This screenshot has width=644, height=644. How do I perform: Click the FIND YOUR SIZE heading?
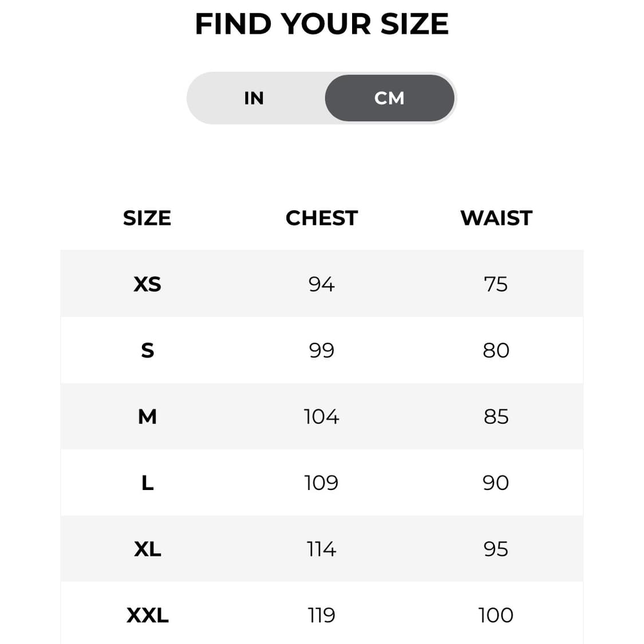tap(322, 24)
